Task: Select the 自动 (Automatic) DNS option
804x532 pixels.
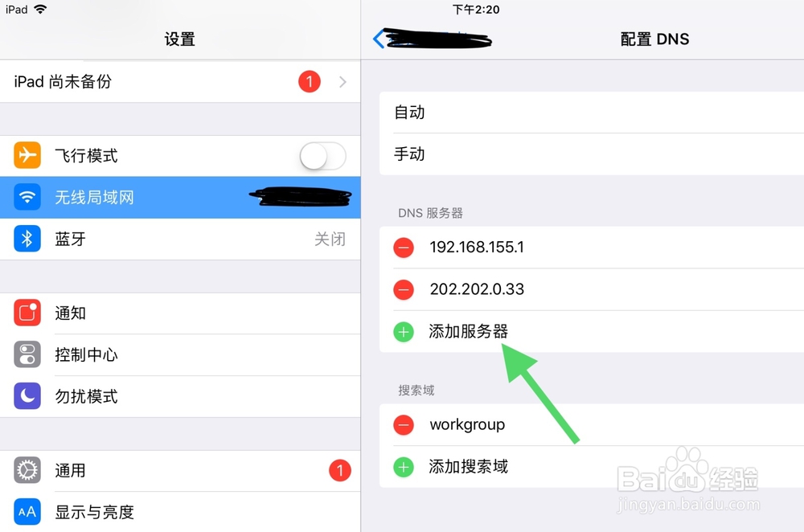Action: click(x=592, y=113)
